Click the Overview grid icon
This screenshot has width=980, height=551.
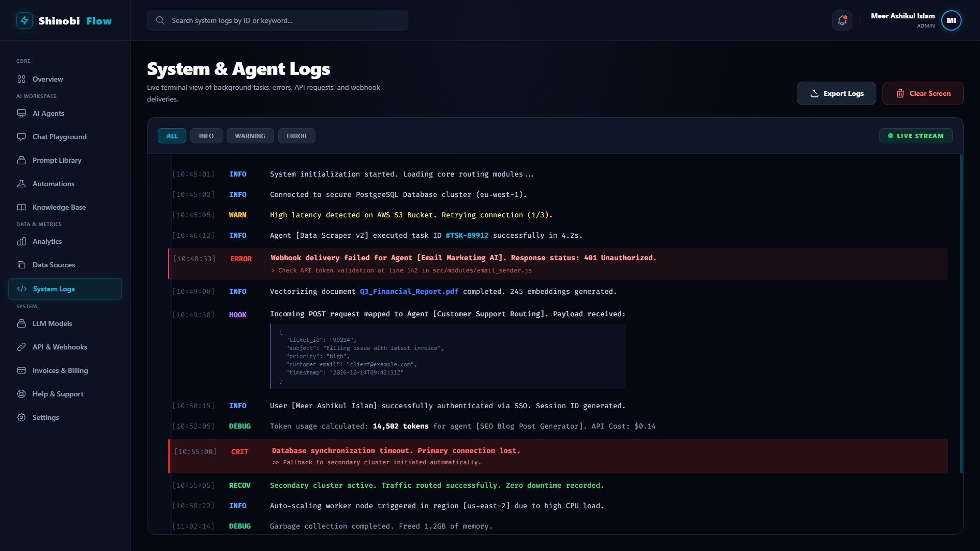tap(21, 79)
